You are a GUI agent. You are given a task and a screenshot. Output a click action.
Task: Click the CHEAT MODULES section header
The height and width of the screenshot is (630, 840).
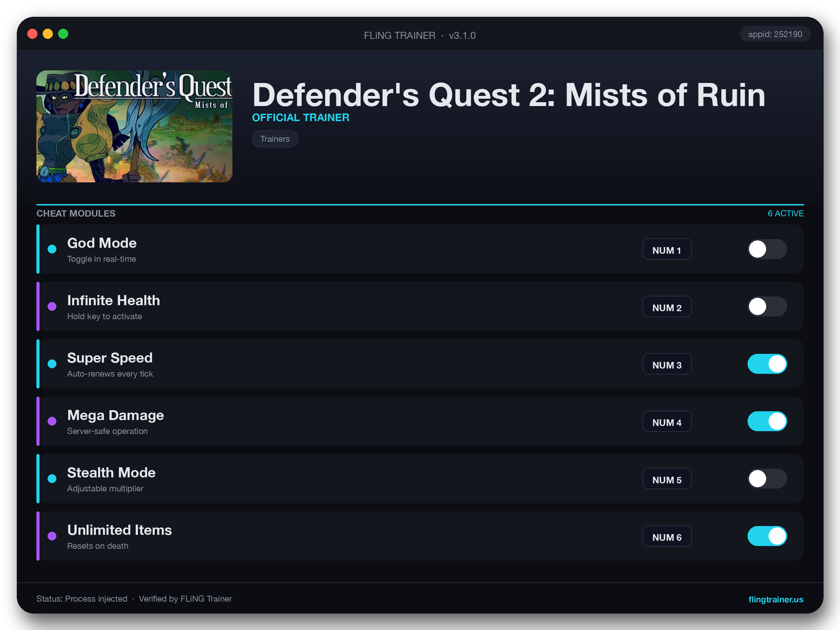(76, 213)
